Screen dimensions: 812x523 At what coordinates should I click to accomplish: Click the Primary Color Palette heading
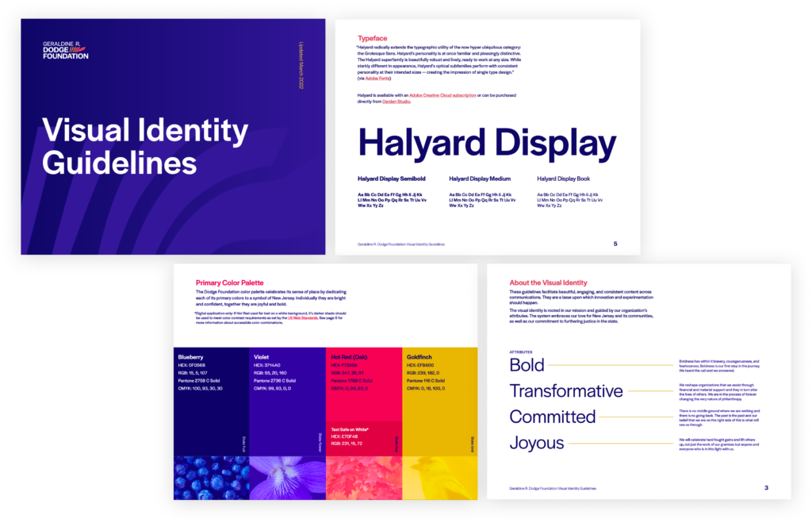point(229,283)
